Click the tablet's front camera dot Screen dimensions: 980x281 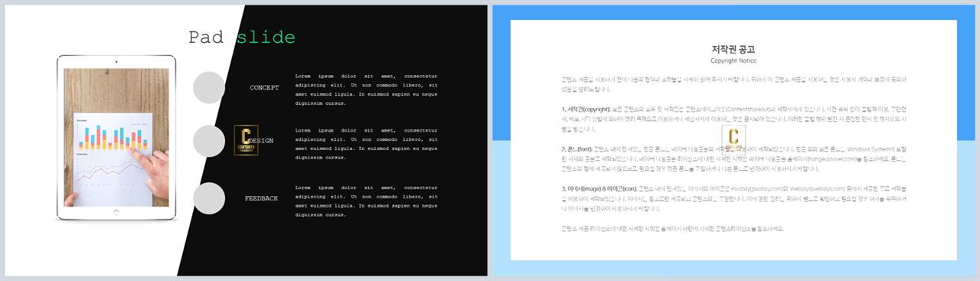coord(116,62)
